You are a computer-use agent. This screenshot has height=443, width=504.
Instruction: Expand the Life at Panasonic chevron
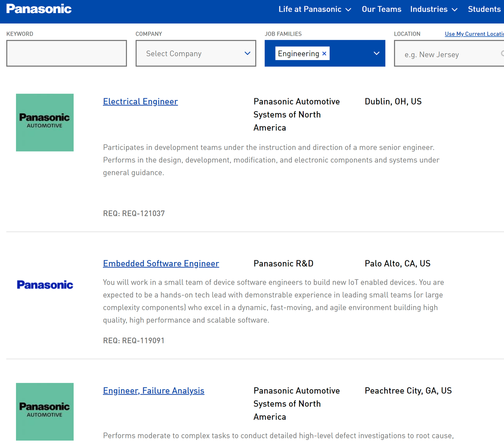[348, 10]
